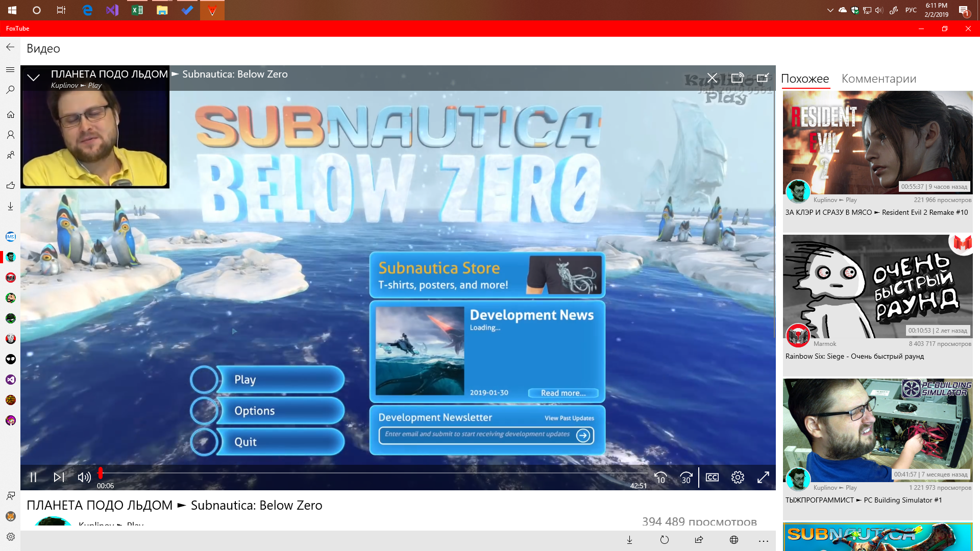
Task: Expand the hamburger navigation menu
Action: point(10,69)
